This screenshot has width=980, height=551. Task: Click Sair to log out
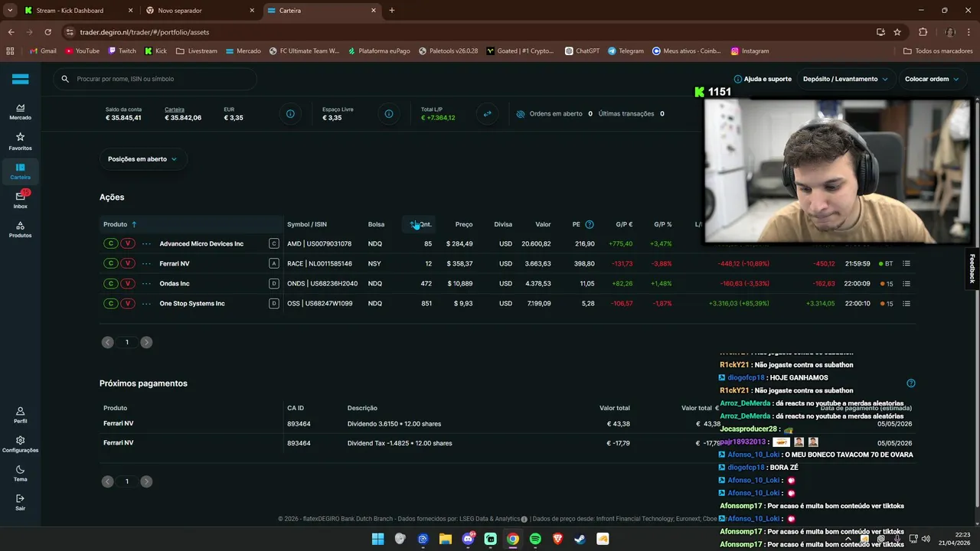(20, 502)
